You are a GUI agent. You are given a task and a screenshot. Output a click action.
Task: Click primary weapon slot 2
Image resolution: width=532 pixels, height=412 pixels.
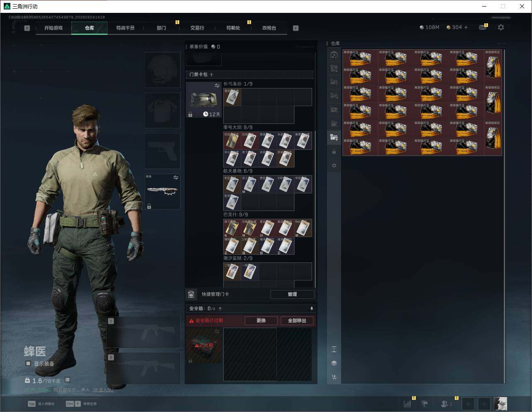coord(144,368)
